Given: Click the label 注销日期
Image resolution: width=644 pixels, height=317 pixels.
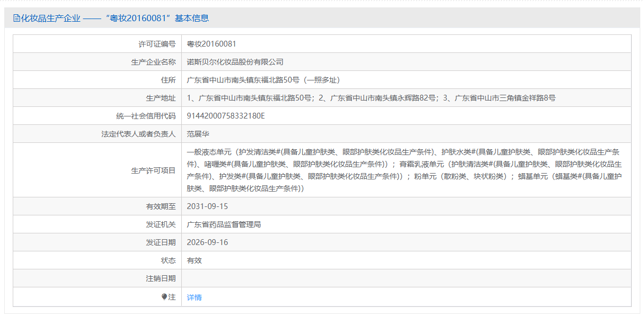Looking at the screenshot, I should pos(161,278).
